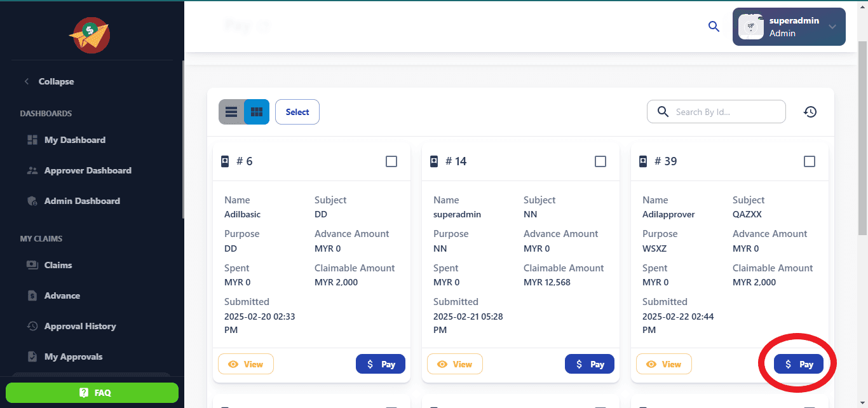Click the search magnifier icon in header

coord(714,26)
